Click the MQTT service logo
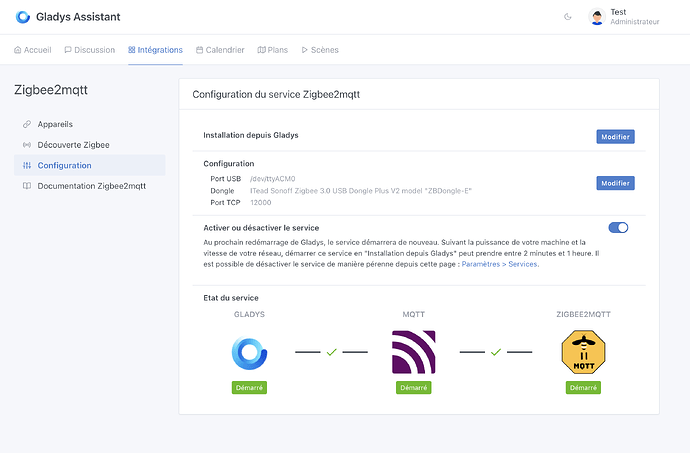The image size is (690, 453). pos(413,353)
